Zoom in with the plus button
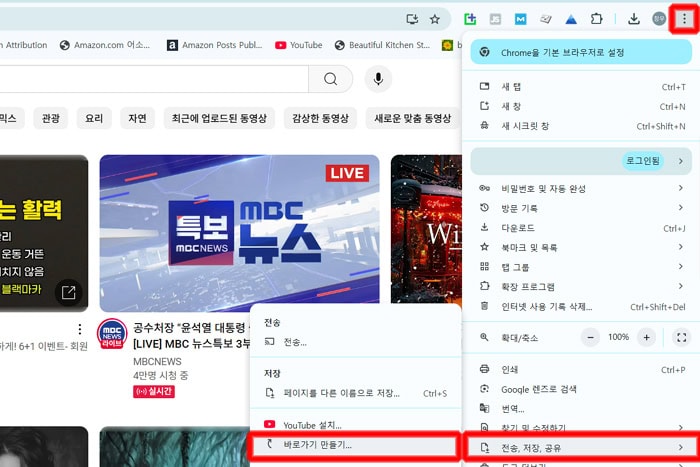Image resolution: width=700 pixels, height=467 pixels. point(646,337)
